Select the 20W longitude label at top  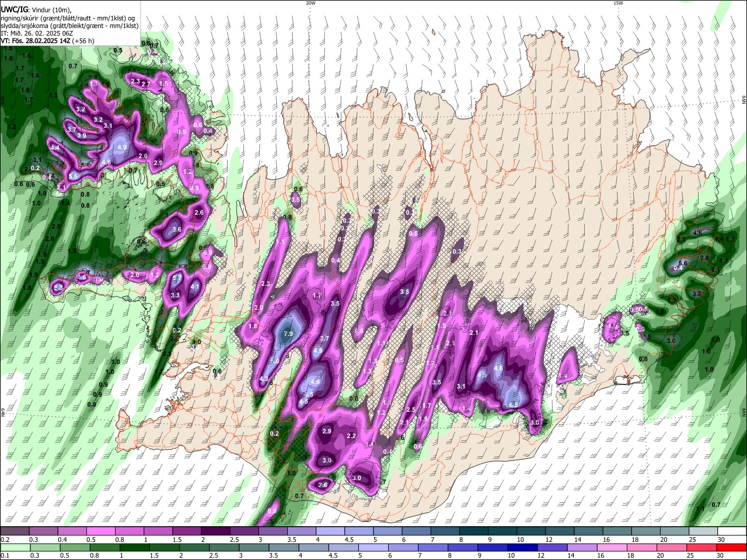[x=310, y=3]
